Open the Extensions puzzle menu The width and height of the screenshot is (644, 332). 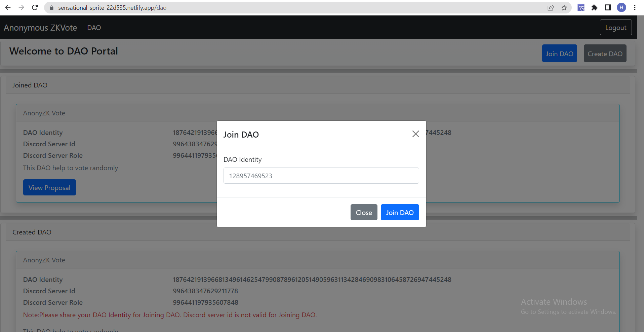(x=594, y=8)
